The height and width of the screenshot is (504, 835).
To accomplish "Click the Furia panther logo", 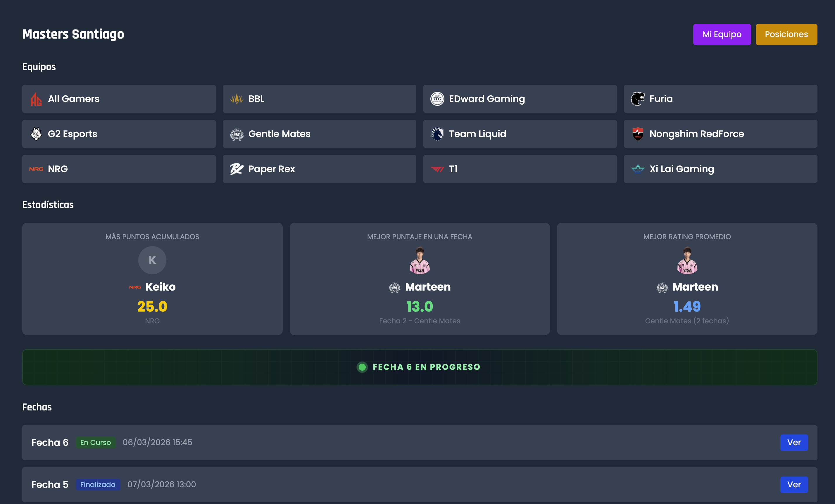I will tap(637, 99).
